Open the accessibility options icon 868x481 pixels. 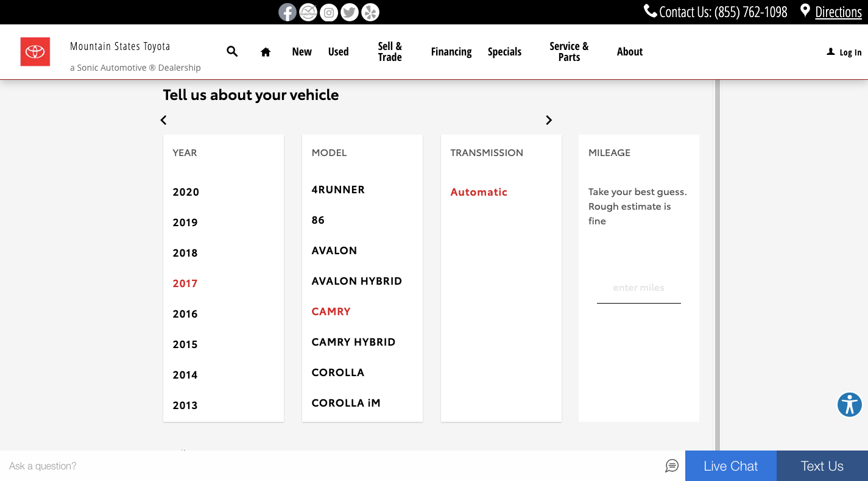850,404
